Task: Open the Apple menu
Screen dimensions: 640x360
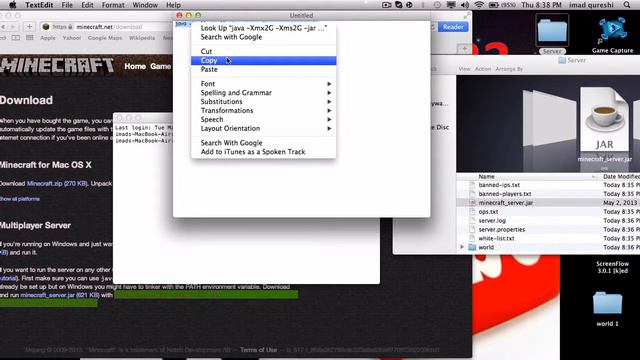Action: click(13, 5)
